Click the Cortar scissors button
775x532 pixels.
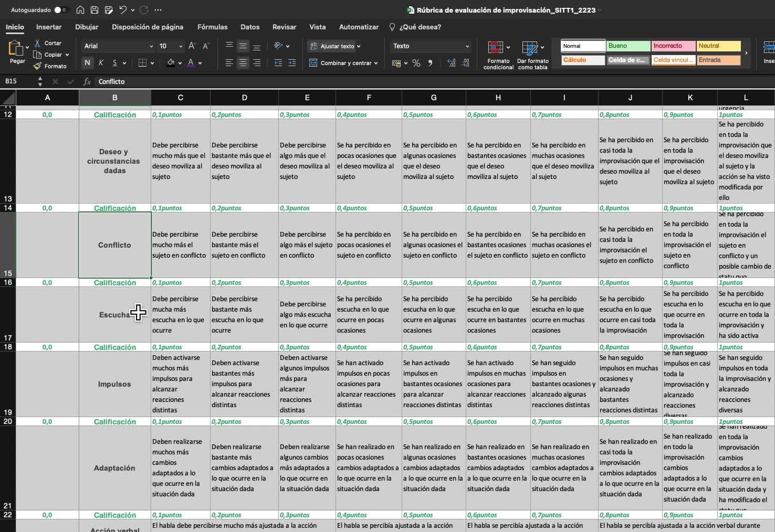point(48,43)
